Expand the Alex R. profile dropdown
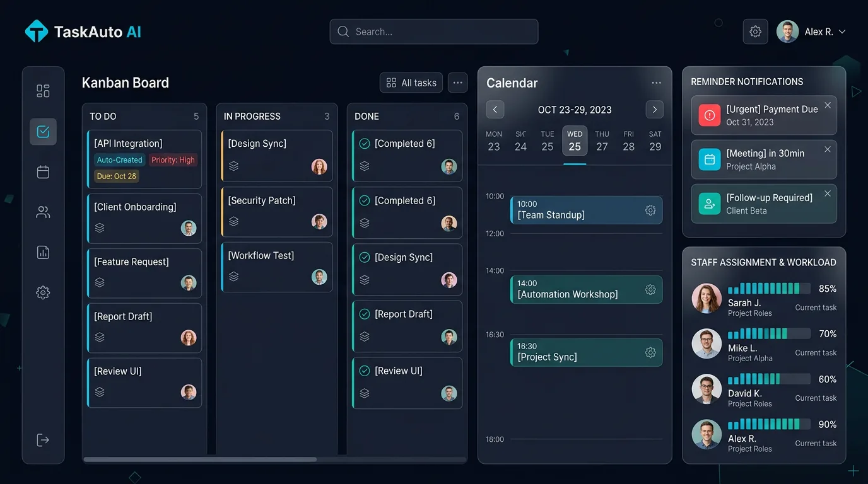 tap(842, 32)
